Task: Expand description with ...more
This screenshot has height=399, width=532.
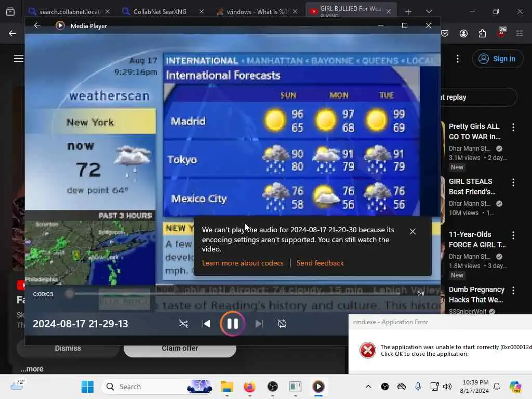Action: 32,369
